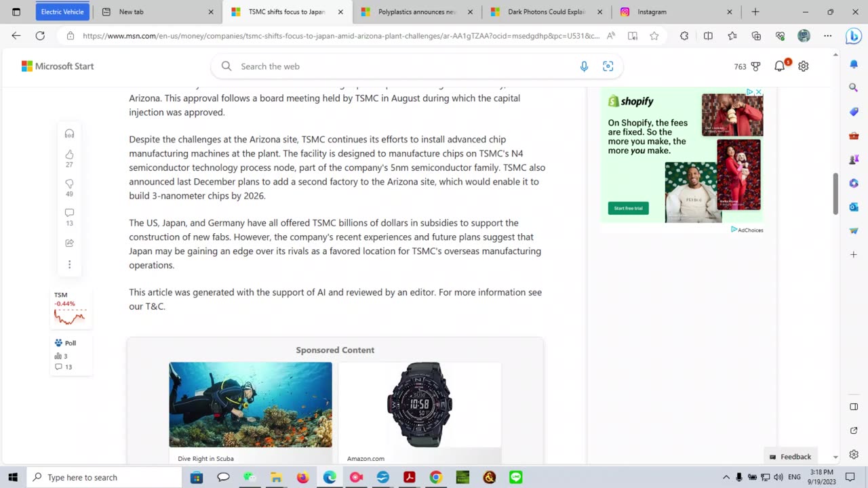Click the visual search camera icon
This screenshot has height=488, width=868.
[608, 66]
